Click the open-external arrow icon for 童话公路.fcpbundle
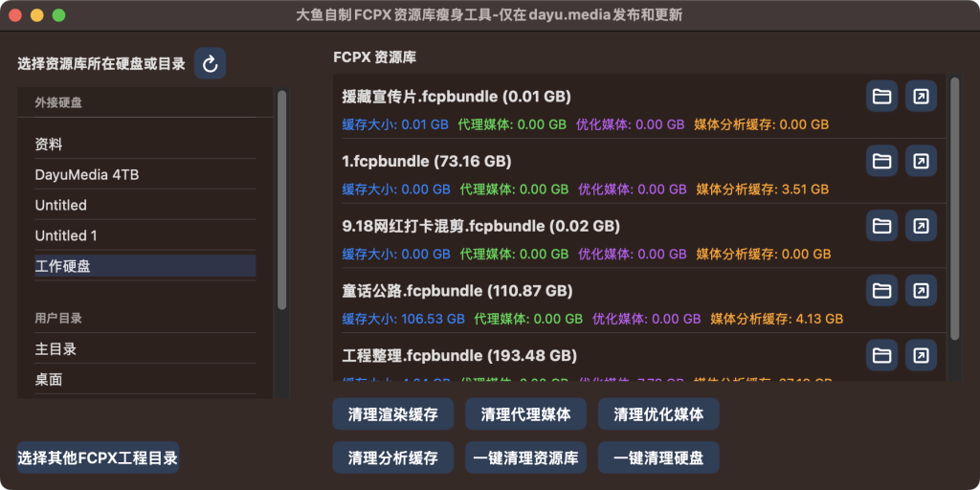980x490 pixels. [920, 290]
